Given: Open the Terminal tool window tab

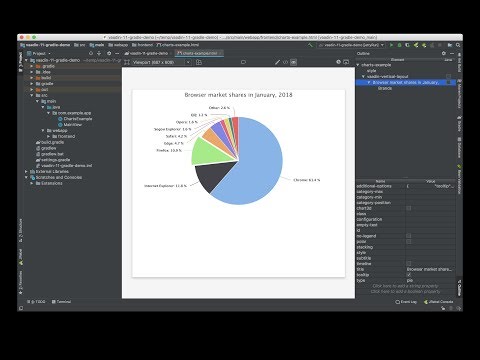Looking at the screenshot, I should click(61, 302).
